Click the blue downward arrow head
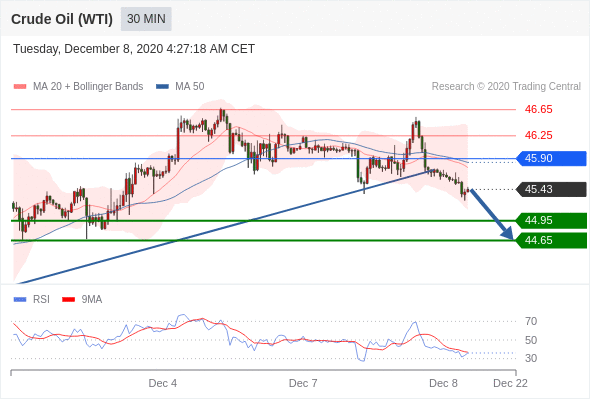 [508, 234]
